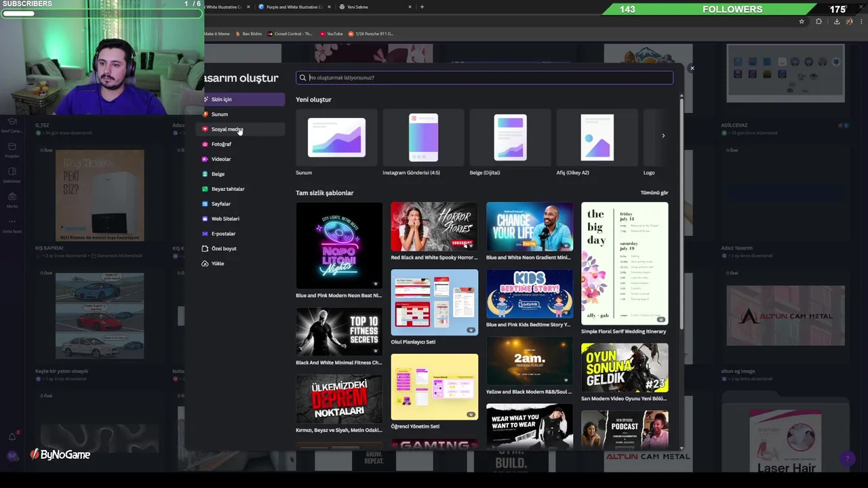The height and width of the screenshot is (488, 868).
Task: Click the Videolar category icon
Action: pos(205,159)
